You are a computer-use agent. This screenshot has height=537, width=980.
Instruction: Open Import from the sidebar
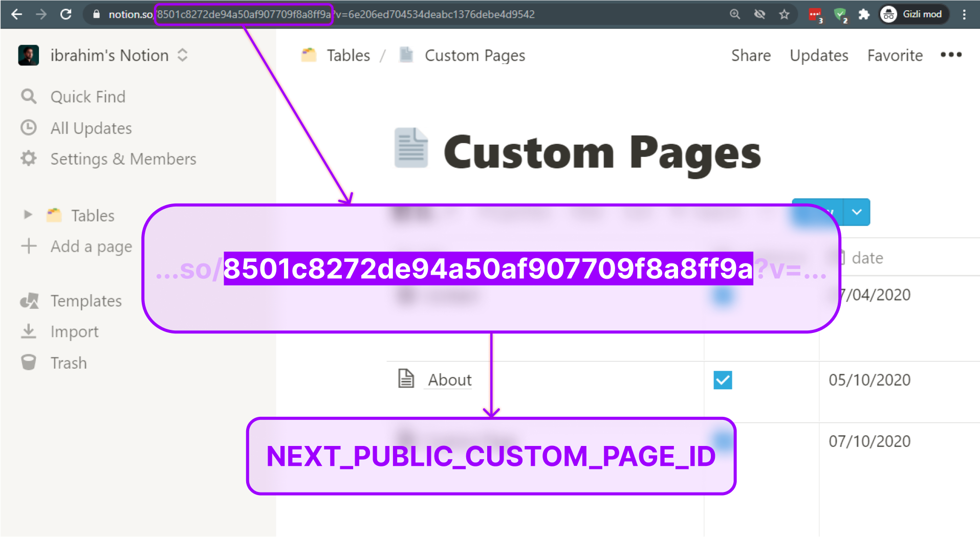[x=60, y=331]
